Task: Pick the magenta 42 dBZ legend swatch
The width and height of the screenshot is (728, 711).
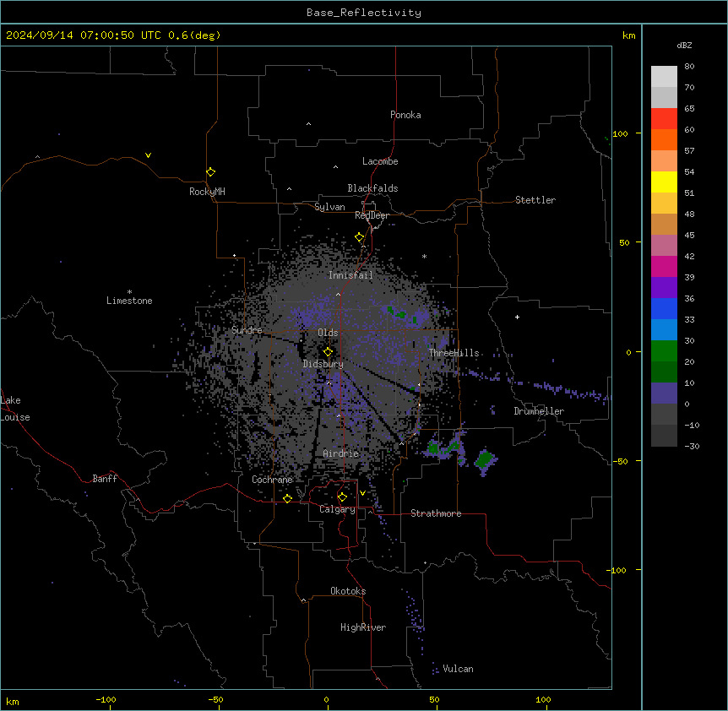Action: 664,266
